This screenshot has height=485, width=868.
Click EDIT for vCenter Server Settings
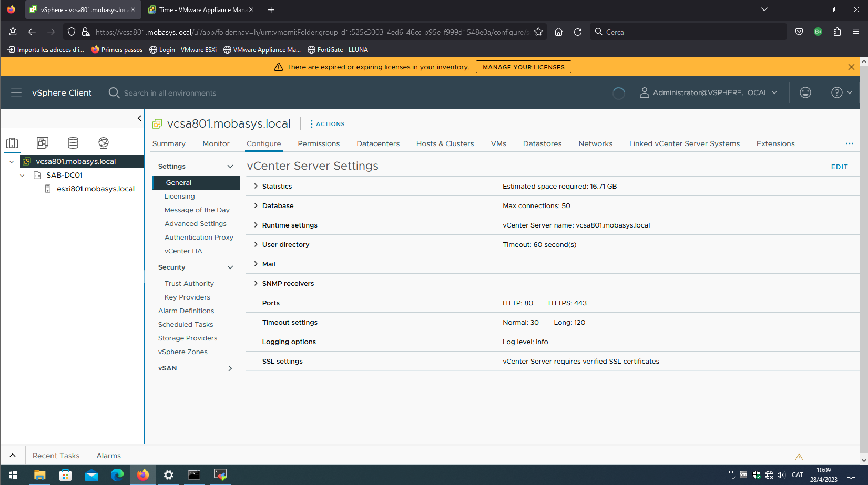[840, 167]
